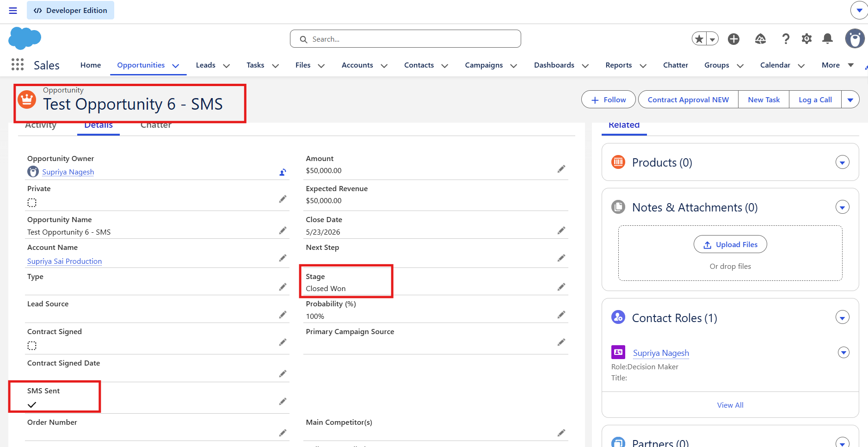
Task: Click the hamburger menu icon at top left
Action: click(13, 11)
